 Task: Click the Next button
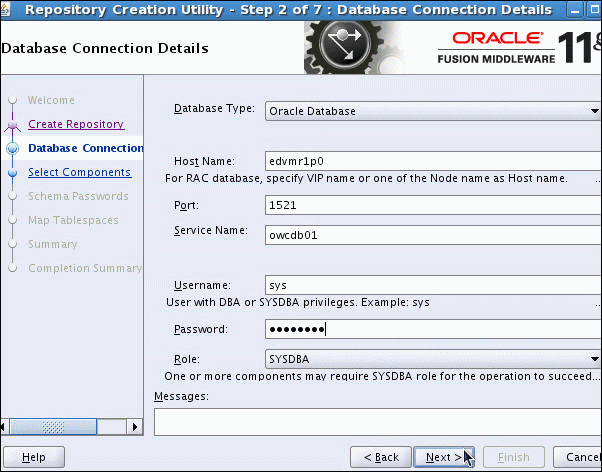[444, 457]
